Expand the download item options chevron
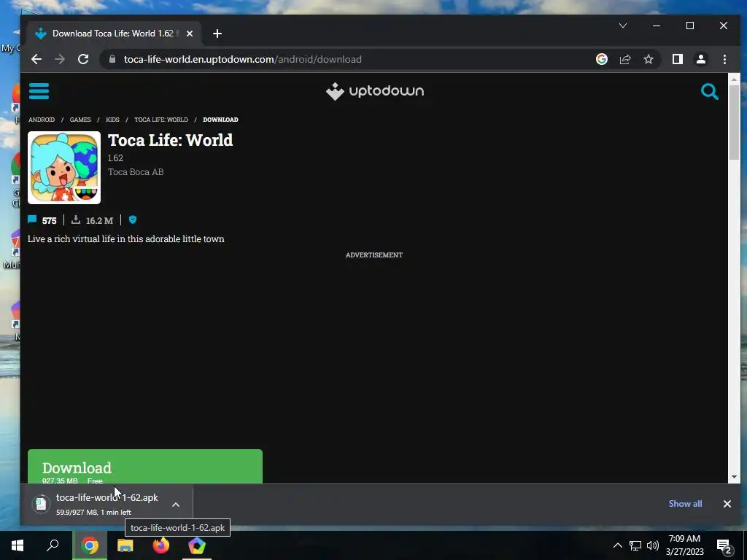 176,505
